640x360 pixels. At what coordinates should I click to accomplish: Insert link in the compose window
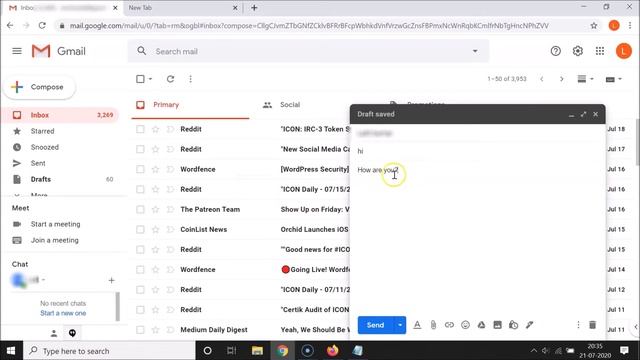click(449, 325)
